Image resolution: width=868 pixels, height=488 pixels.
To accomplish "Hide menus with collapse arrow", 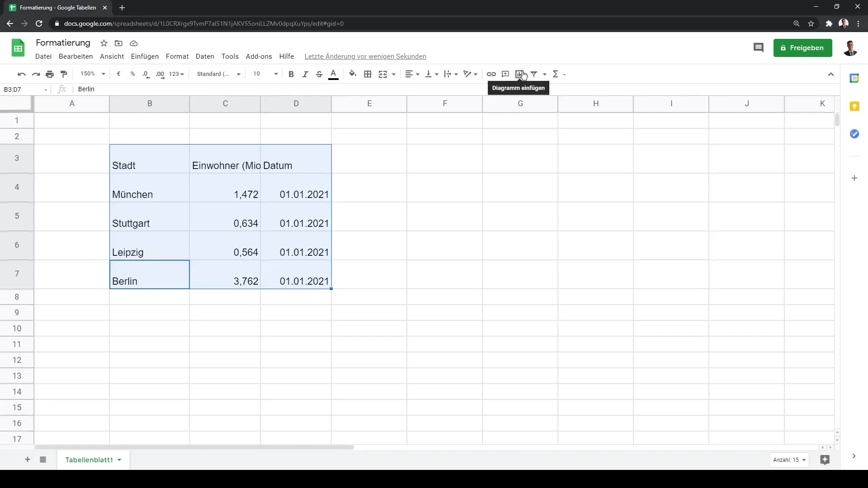I will (831, 74).
